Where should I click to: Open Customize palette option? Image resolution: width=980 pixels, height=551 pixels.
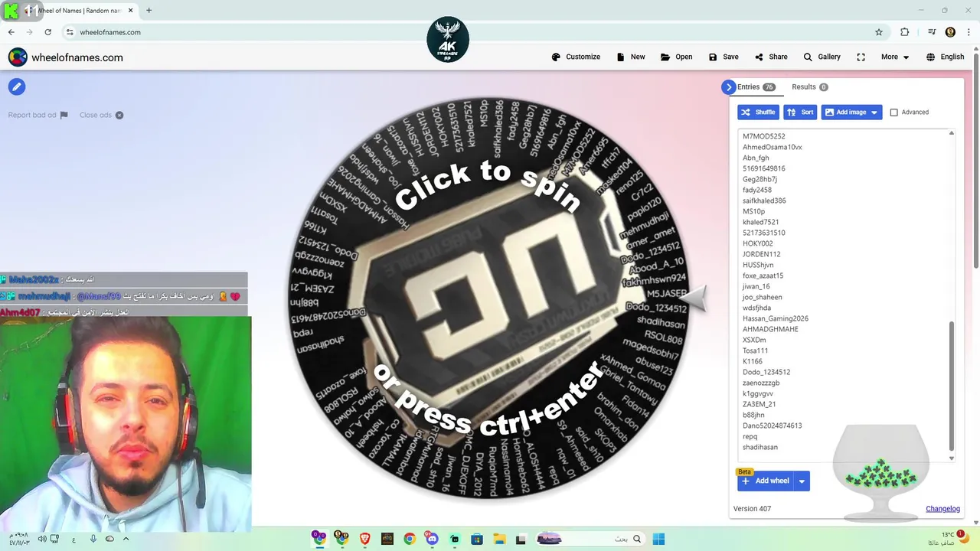pos(576,57)
